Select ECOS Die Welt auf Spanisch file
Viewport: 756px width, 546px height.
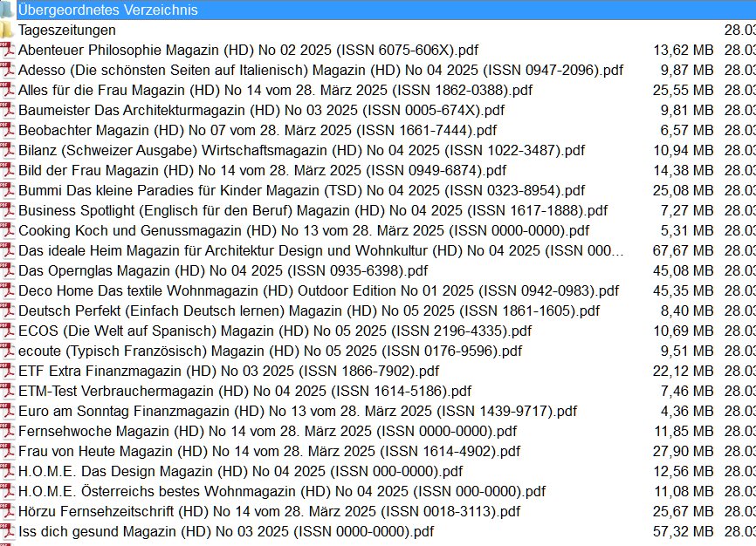point(275,331)
